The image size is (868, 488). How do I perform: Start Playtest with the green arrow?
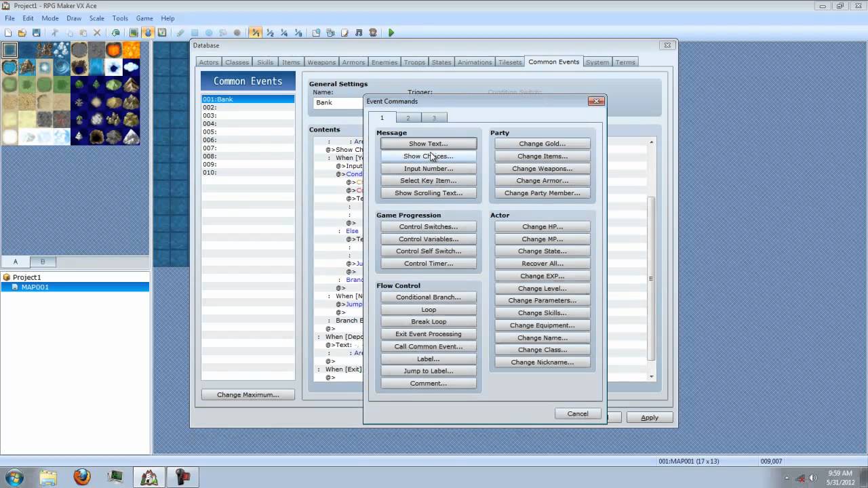pyautogui.click(x=391, y=33)
